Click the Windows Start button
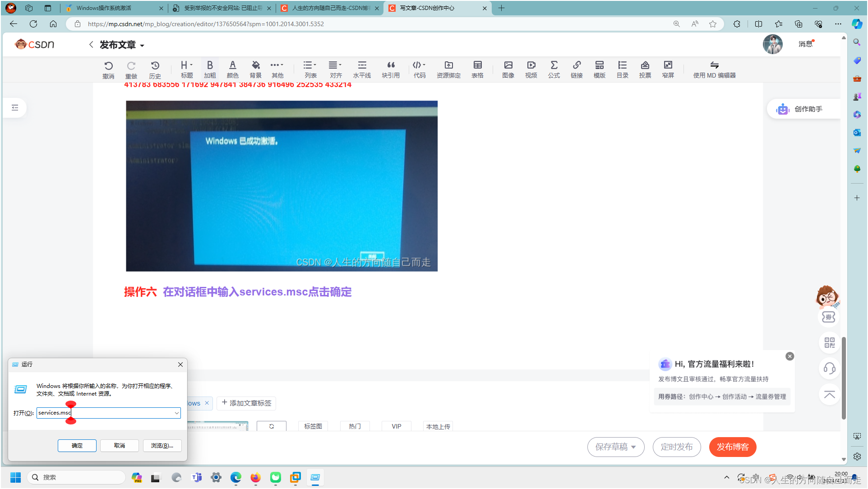 click(15, 477)
